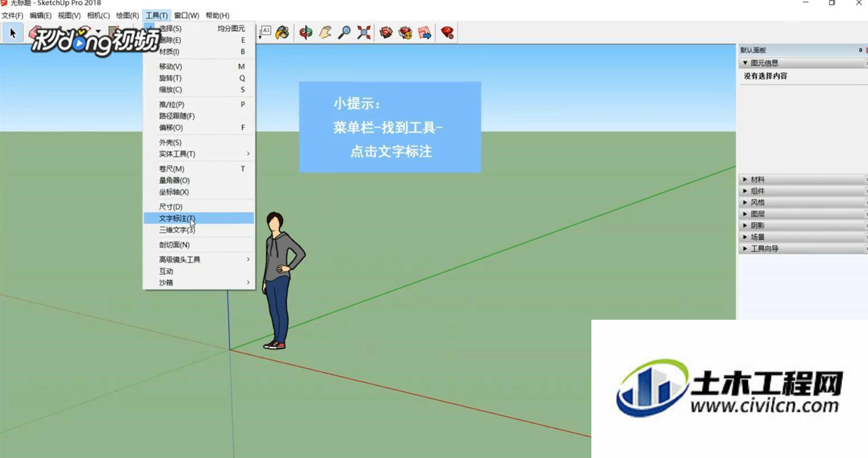Choose 缩放(C) from tools menu
The image size is (868, 458).
tap(199, 90)
